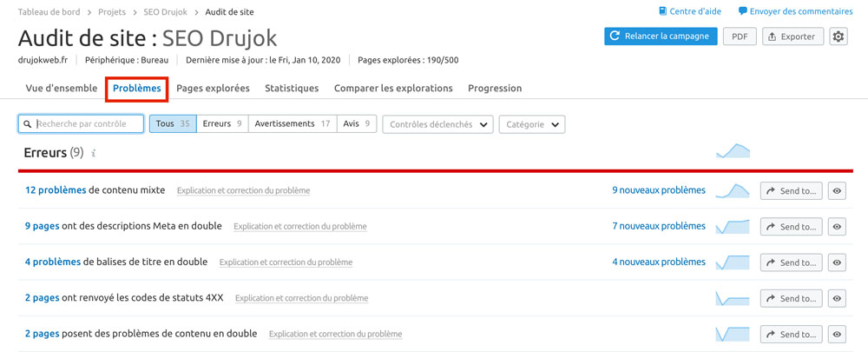Open 2 pages link for contenu en double
Image resolution: width=868 pixels, height=352 pixels.
click(x=42, y=334)
